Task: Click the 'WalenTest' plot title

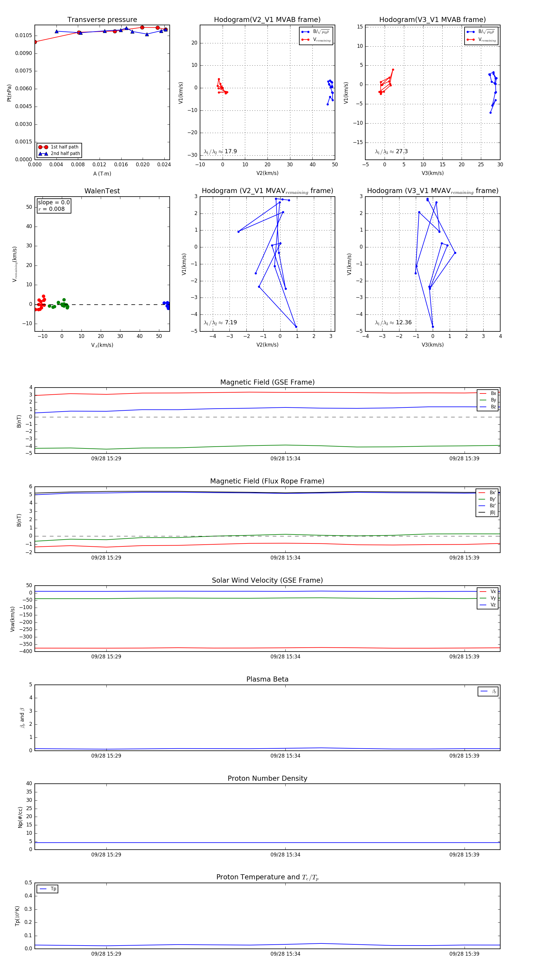Action: [x=102, y=191]
